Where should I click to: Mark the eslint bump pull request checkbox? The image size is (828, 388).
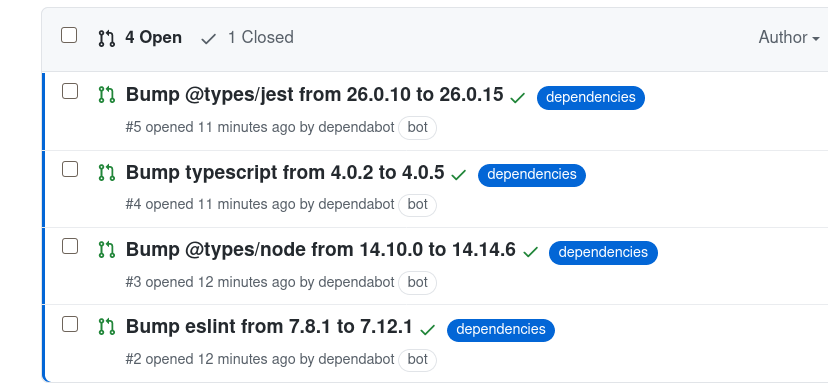(x=70, y=324)
